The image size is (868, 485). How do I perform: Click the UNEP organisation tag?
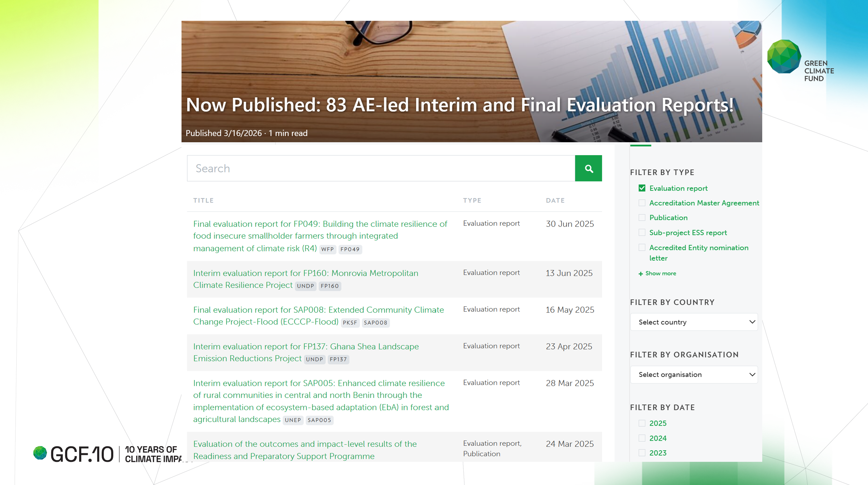tap(293, 420)
